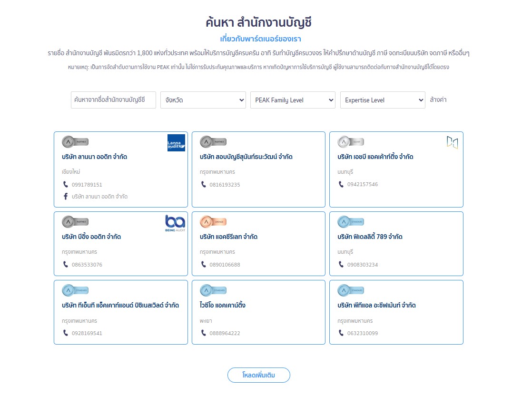Open the Expertise Level dropdown
The image size is (532, 397).
(x=383, y=100)
